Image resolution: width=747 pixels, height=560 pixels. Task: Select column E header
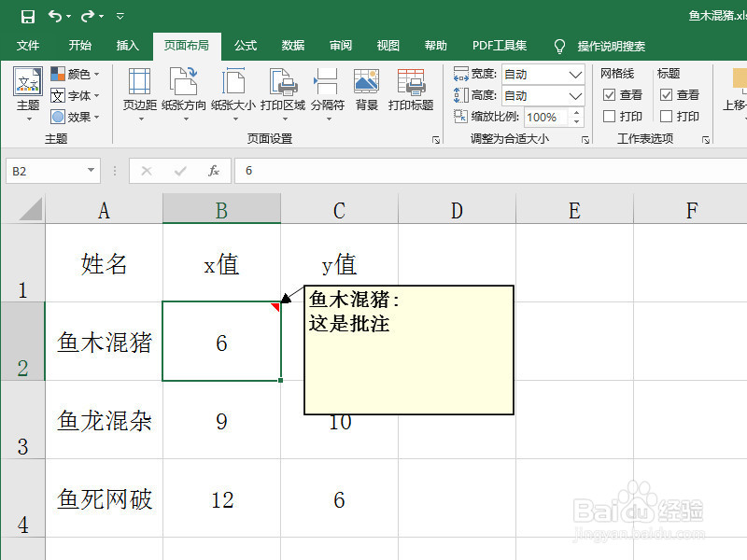click(x=574, y=210)
